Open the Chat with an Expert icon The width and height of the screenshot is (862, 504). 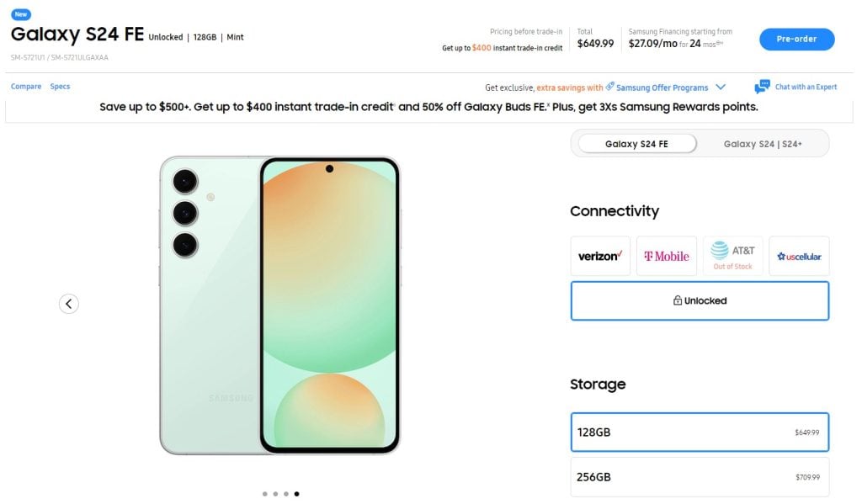(762, 87)
